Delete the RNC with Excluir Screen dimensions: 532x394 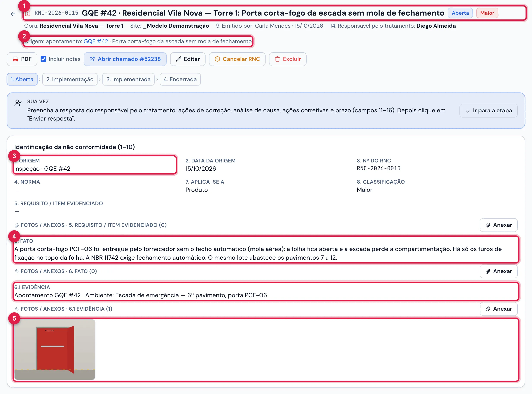click(x=288, y=59)
